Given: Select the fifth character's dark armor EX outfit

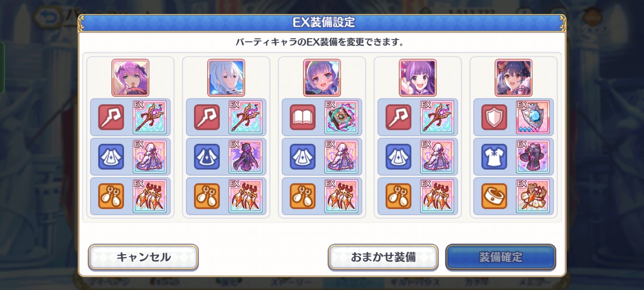Looking at the screenshot, I should (533, 157).
